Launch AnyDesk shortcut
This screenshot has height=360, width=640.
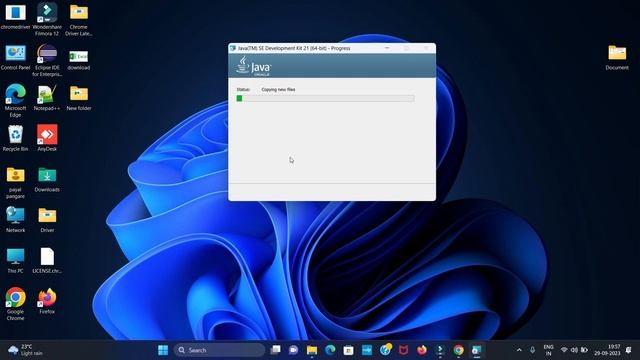[47, 139]
